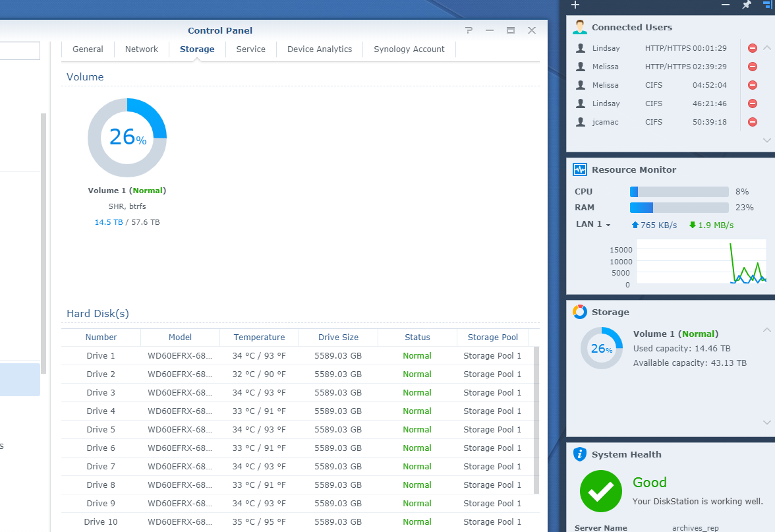Open the Device Analytics tab
775x532 pixels.
(319, 49)
